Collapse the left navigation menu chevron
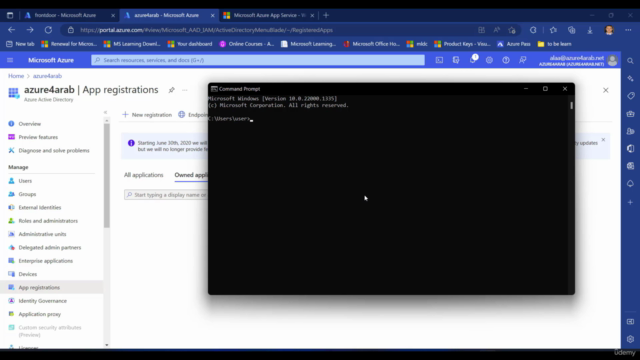 105,112
